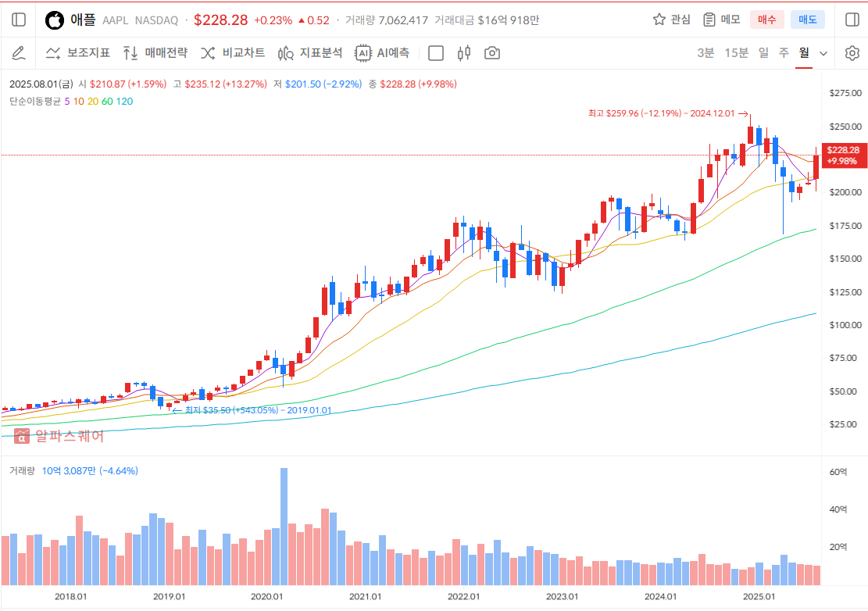Click the 2025.01 date axis label
Image resolution: width=868 pixels, height=611 pixels.
[x=759, y=597]
